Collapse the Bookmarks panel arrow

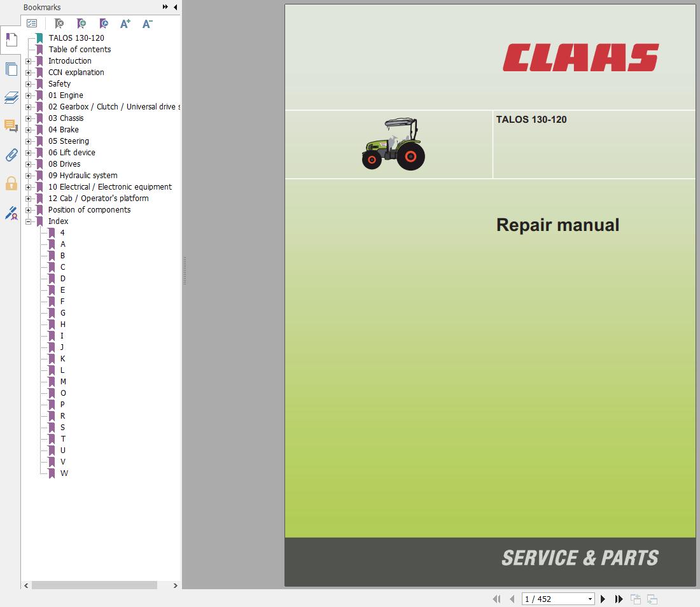click(176, 7)
